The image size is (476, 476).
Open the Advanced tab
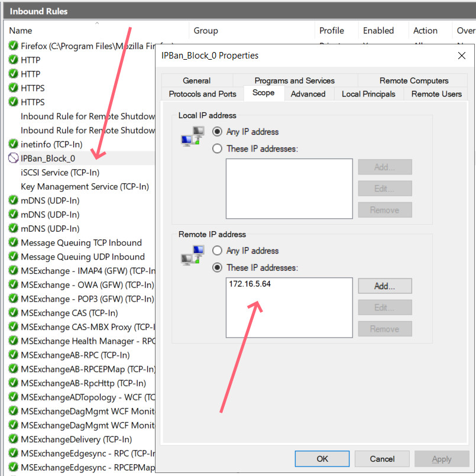tap(308, 94)
